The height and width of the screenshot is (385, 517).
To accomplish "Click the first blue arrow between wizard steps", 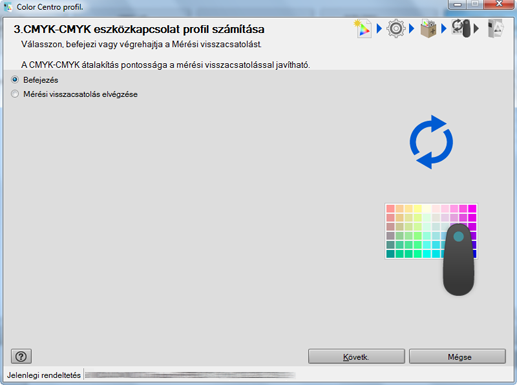I will tap(379, 29).
